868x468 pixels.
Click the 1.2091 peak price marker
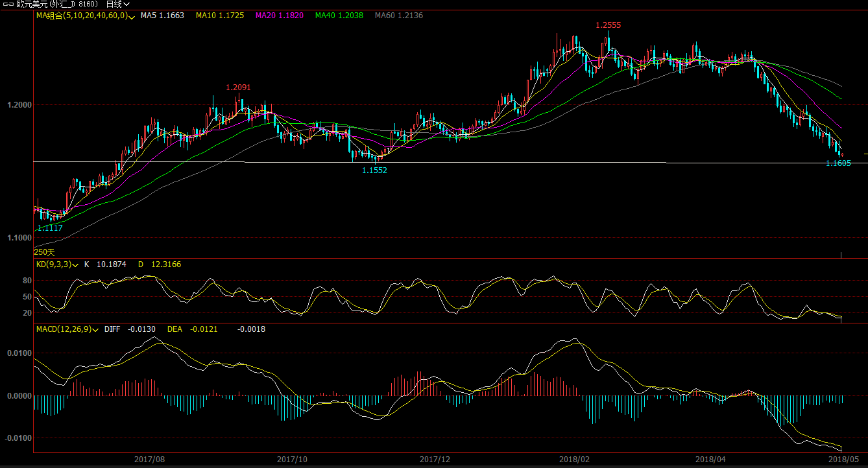[x=238, y=88]
